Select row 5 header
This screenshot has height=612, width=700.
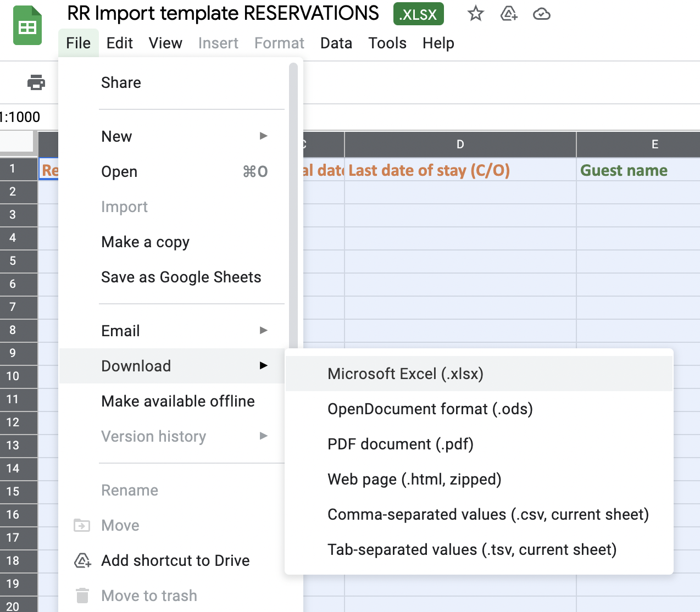coord(19,261)
